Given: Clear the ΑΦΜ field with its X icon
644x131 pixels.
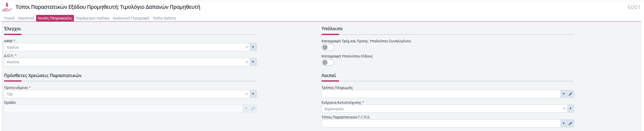Looking at the screenshot, I should (247, 47).
